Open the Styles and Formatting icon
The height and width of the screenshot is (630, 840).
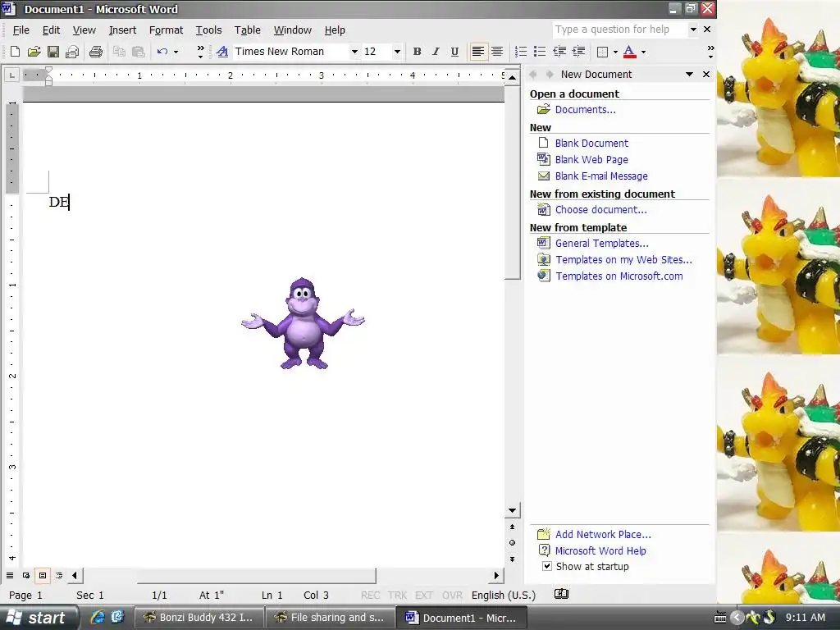click(x=221, y=52)
